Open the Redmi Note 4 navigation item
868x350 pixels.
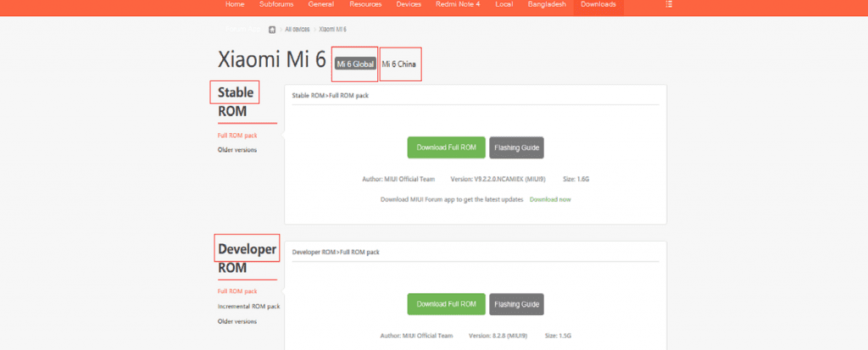[459, 4]
